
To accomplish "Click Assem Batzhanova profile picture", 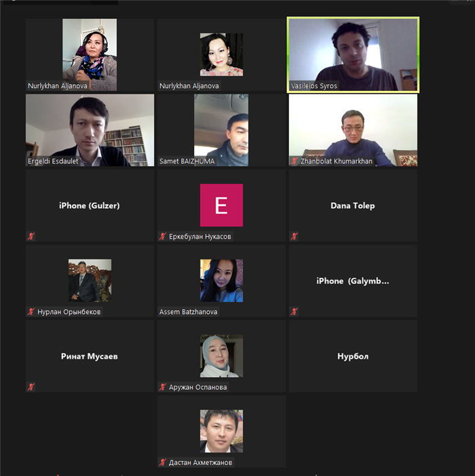I will [221, 281].
